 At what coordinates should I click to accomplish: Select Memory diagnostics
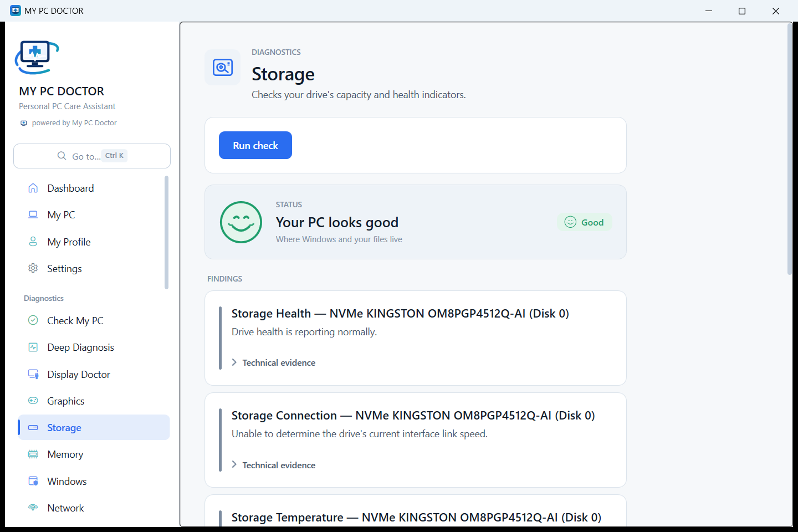click(94, 454)
